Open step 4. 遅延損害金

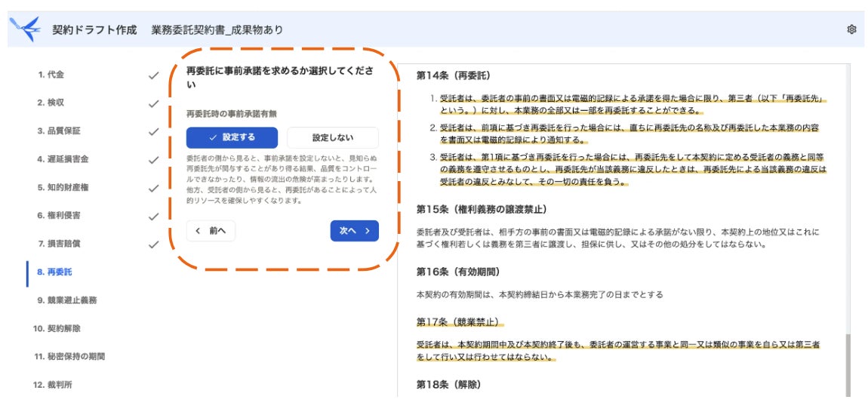point(63,159)
